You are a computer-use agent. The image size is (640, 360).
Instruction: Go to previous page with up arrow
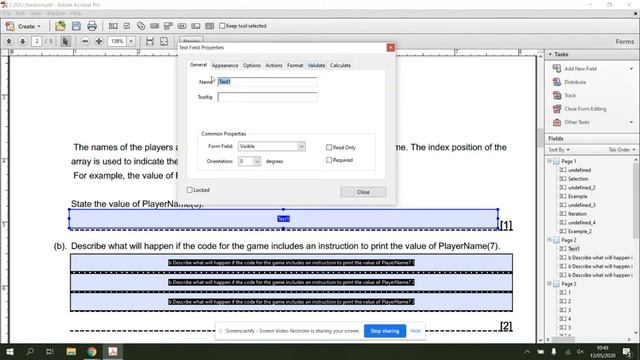pyautogui.click(x=9, y=41)
